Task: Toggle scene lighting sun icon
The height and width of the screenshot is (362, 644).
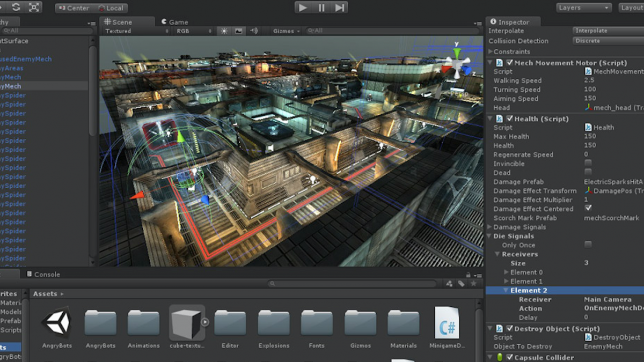Action: point(224,31)
